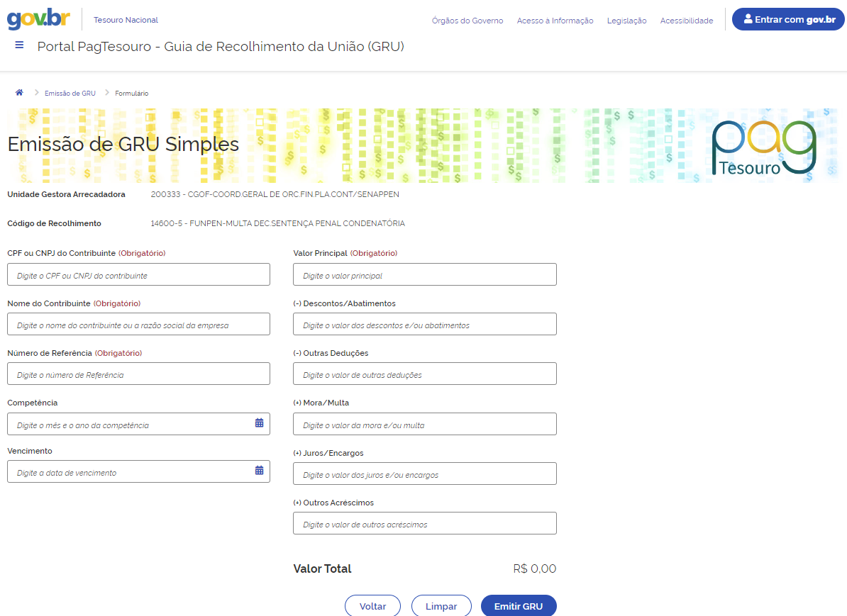Click the Nome do Contribuinte field
Image resolution: width=847 pixels, height=616 pixels.
point(138,325)
